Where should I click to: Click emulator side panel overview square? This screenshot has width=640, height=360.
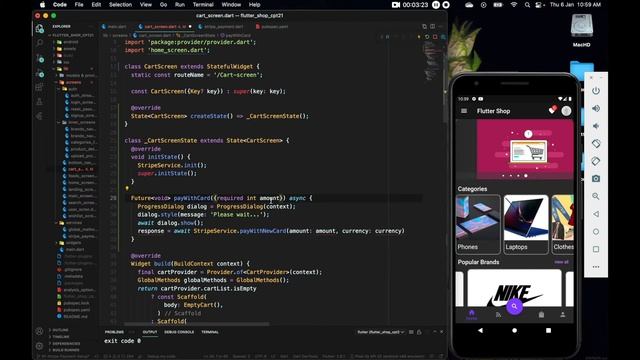coord(596,249)
